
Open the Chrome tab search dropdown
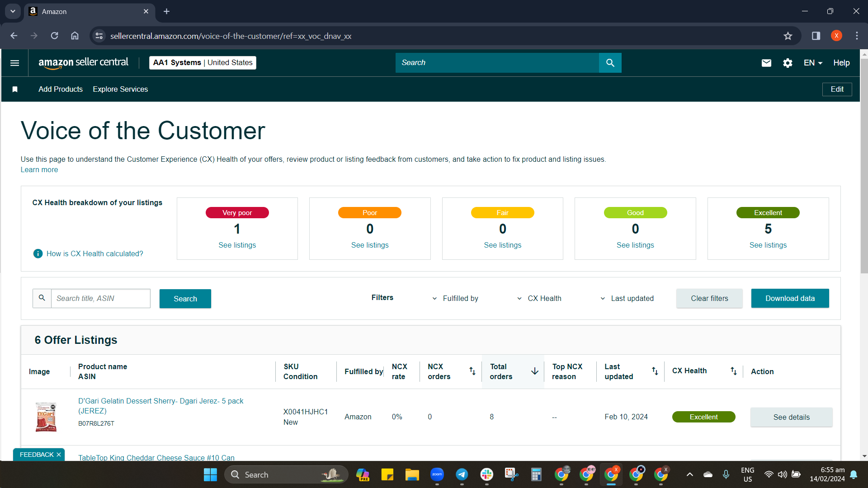[x=13, y=11]
